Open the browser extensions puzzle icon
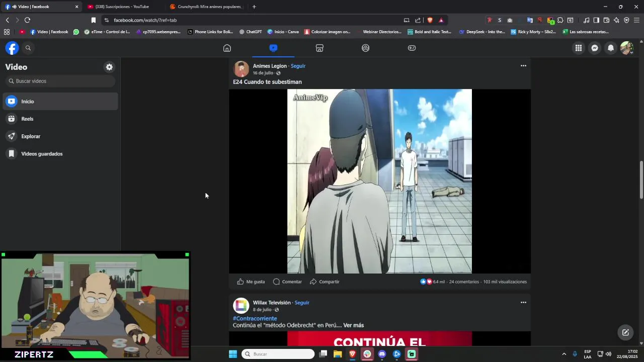The height and width of the screenshot is (362, 644). 560,20
